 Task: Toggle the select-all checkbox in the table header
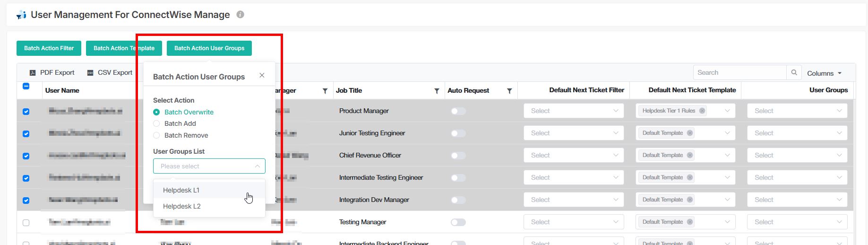coord(26,86)
